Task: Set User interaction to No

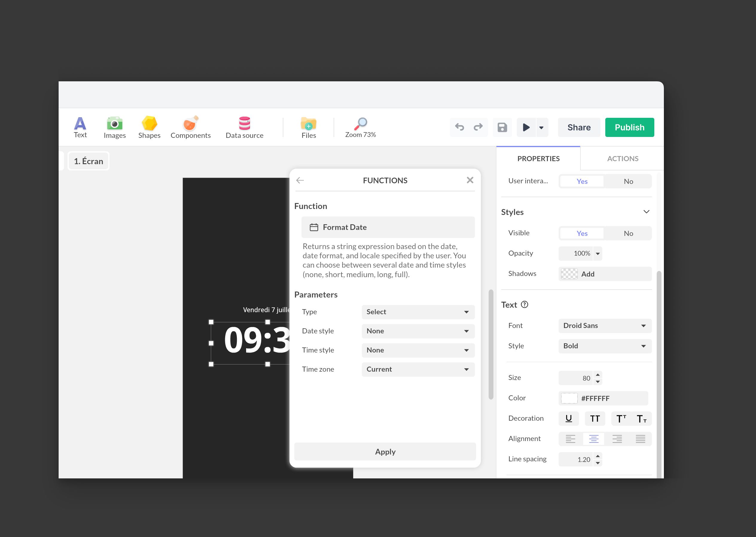Action: coord(628,181)
